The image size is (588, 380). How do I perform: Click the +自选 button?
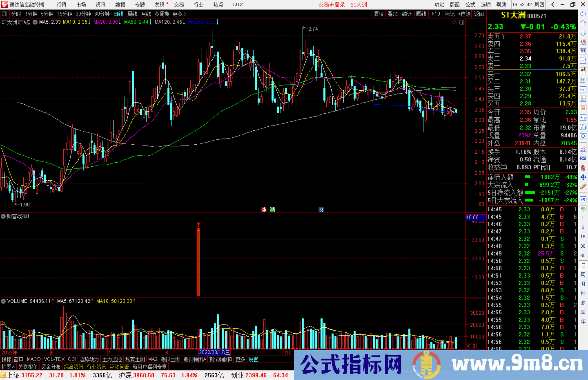coord(464,14)
